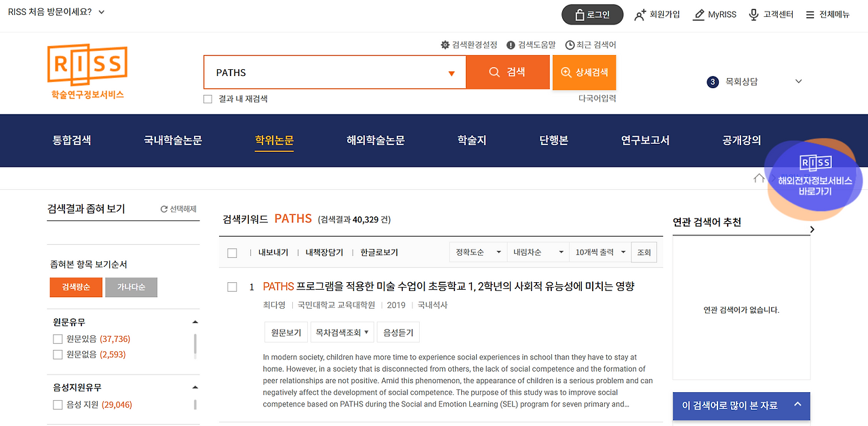Switch to the 해외학술논문 tab

(376, 140)
